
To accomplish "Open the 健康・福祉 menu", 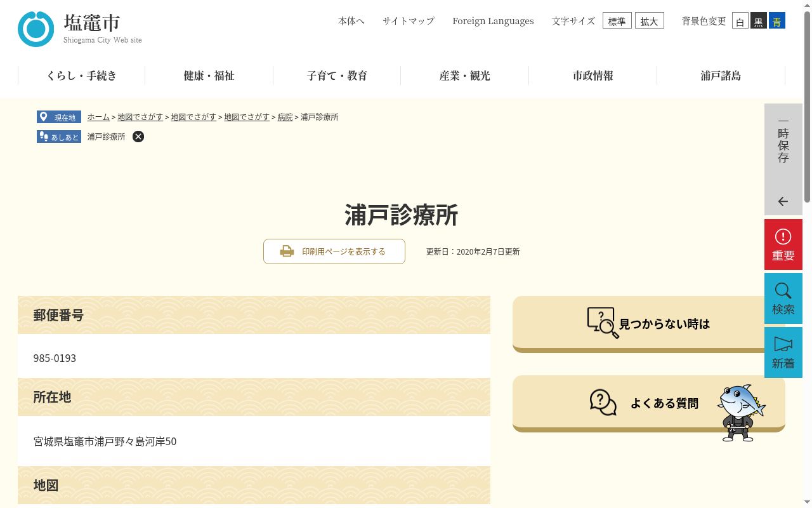I will coord(209,76).
